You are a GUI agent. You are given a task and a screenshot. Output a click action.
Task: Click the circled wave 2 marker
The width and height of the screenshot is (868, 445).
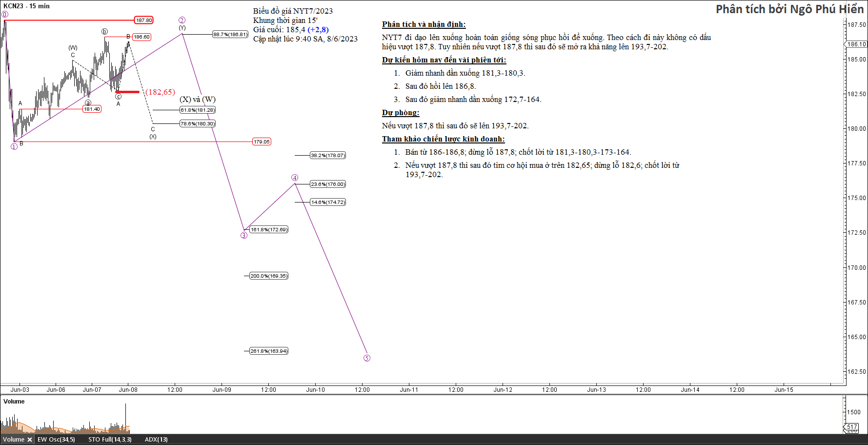point(182,20)
